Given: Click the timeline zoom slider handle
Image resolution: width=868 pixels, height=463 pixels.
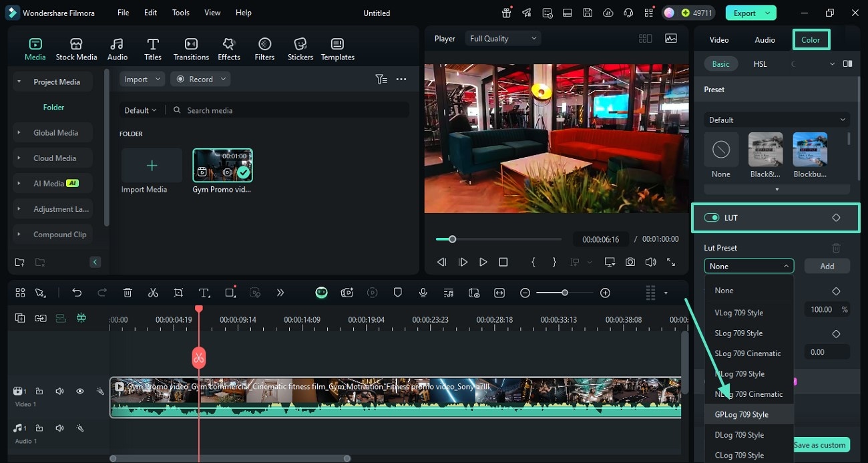Looking at the screenshot, I should point(565,293).
